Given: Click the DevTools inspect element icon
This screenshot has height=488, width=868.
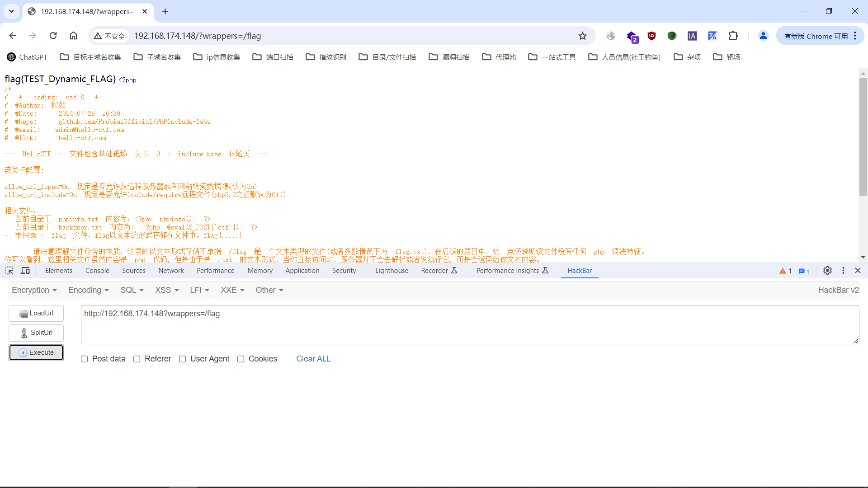Looking at the screenshot, I should click(x=9, y=271).
